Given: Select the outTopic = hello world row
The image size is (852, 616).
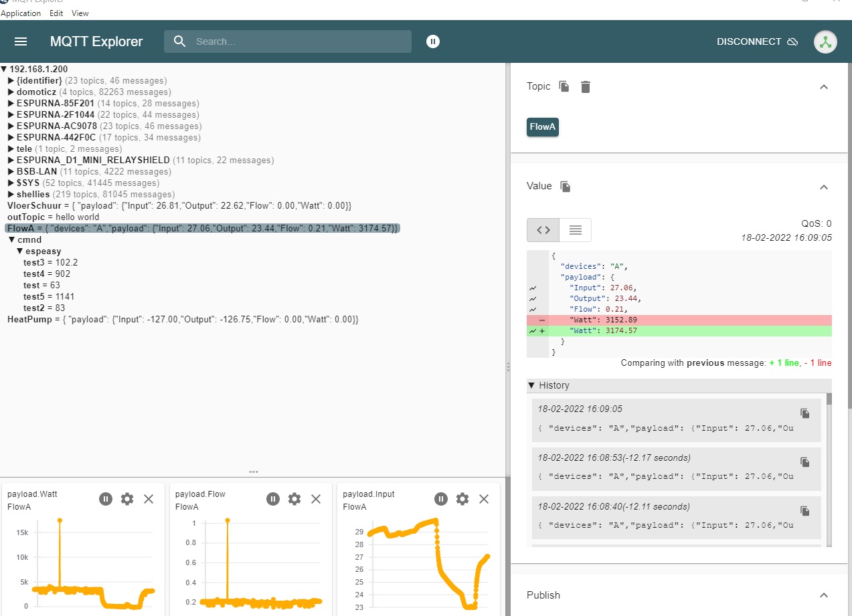Looking at the screenshot, I should coord(53,217).
